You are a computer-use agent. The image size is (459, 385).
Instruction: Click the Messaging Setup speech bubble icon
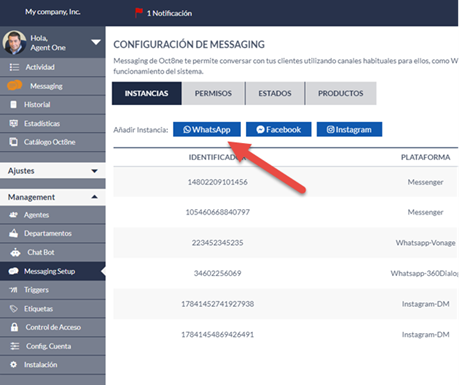pos(14,271)
